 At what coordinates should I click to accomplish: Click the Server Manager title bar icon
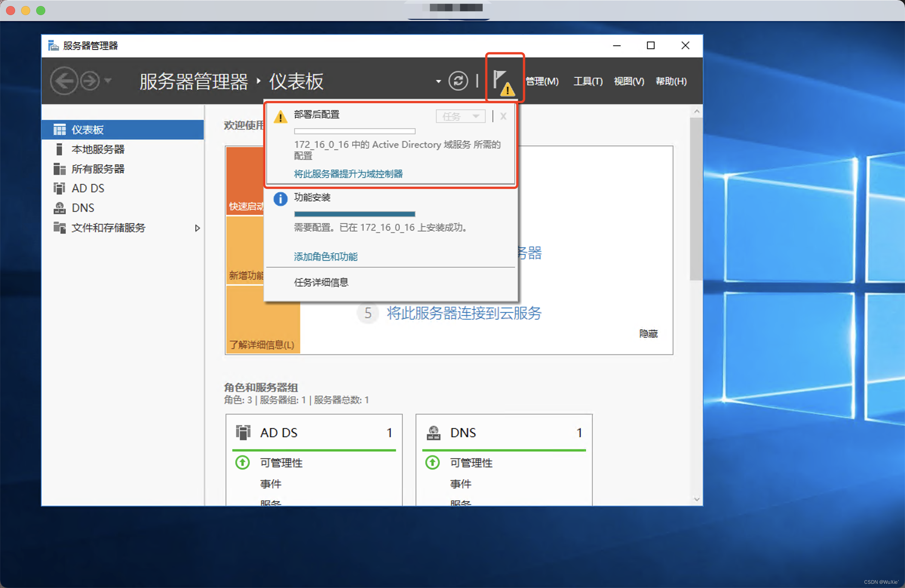[x=53, y=46]
